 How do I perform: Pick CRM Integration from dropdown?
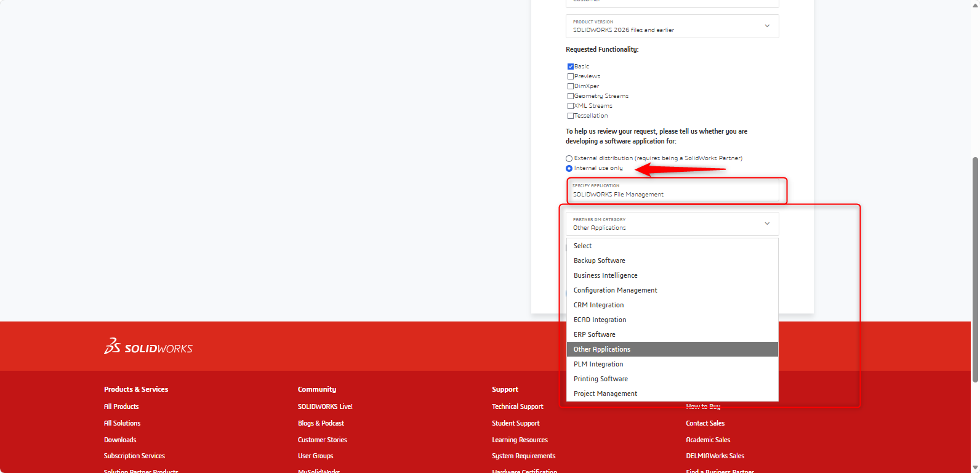[672, 305]
